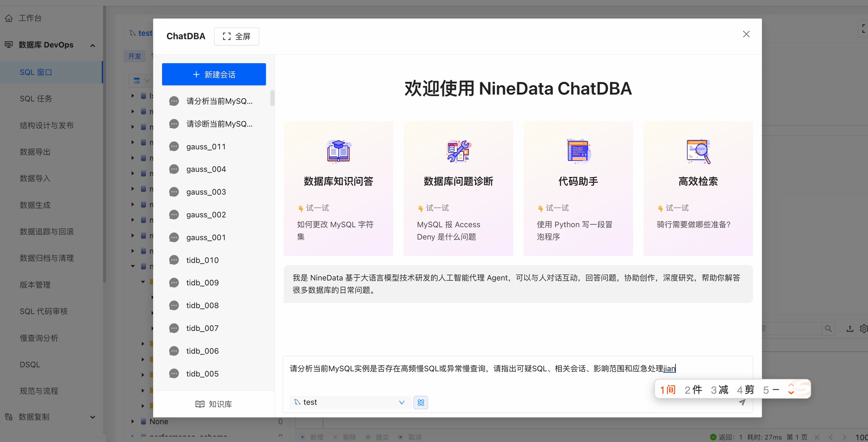
Task: Try the 骑行需要做哪些准备 prompt
Action: (693, 225)
